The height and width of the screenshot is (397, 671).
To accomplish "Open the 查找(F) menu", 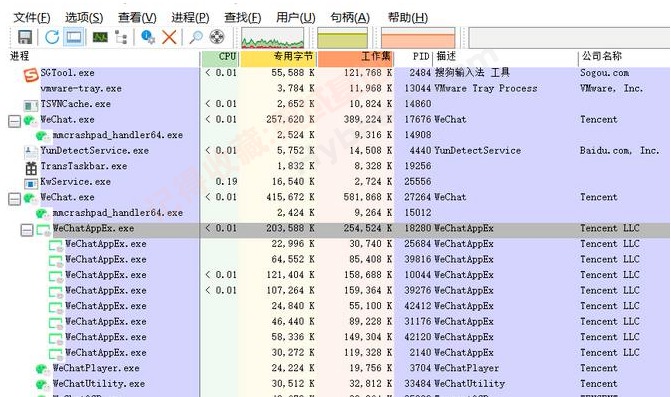I will (243, 18).
